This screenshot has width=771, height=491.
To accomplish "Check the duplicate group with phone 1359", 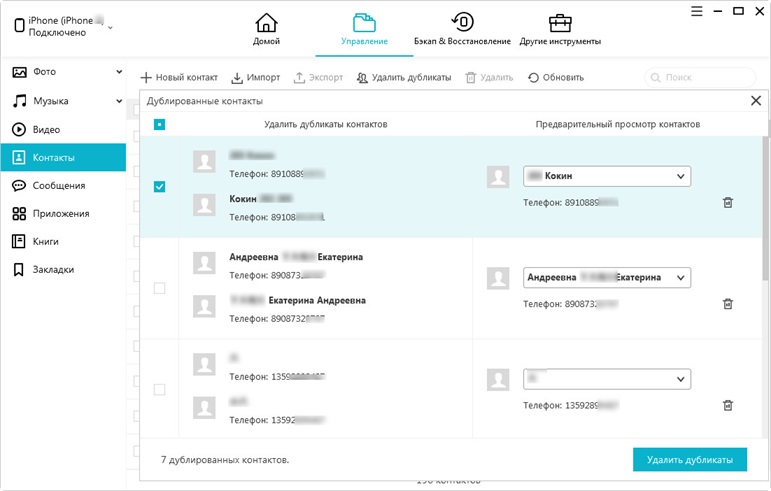I will click(x=159, y=389).
